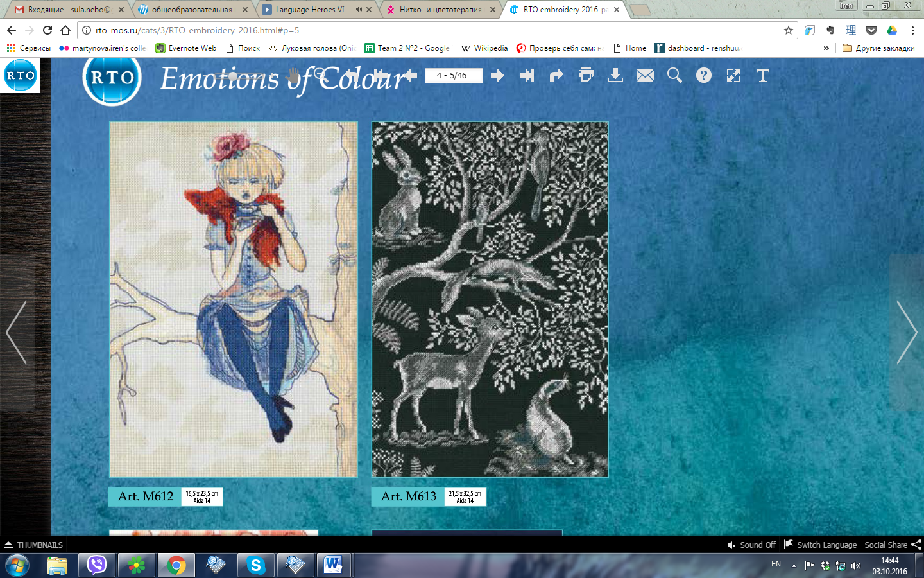Open the help question mark icon
The width and height of the screenshot is (924, 578).
tap(704, 76)
